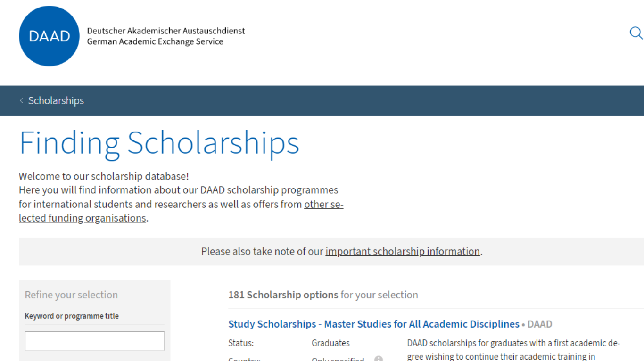Open the important scholarship information link
Image resolution: width=644 pixels, height=362 pixels.
pos(403,252)
